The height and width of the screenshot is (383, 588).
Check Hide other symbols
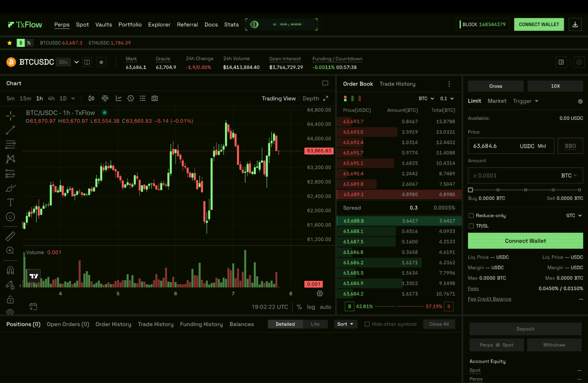click(x=367, y=324)
